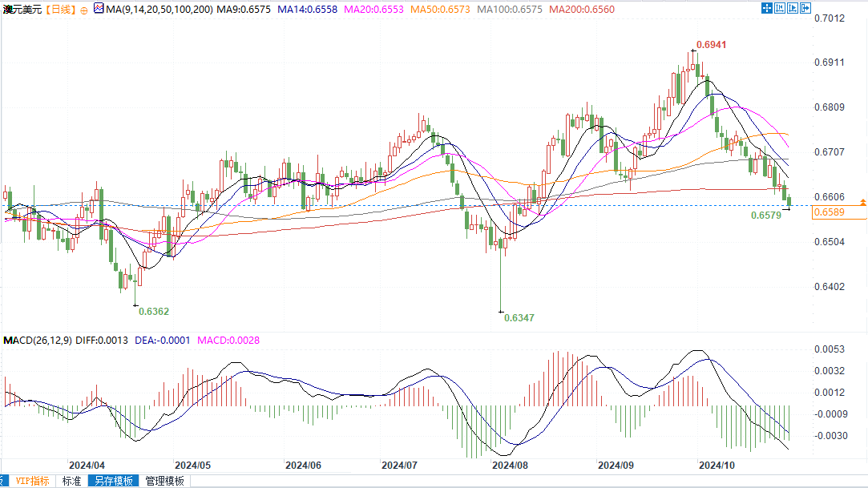Click the 0.6362 low price label
Viewport: 868px width, 488px height.
point(154,312)
